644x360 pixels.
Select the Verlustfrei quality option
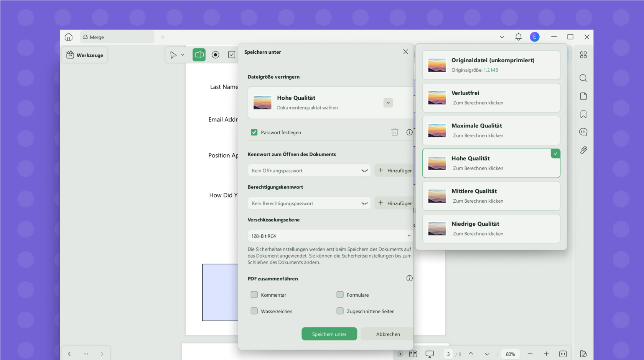tap(491, 98)
